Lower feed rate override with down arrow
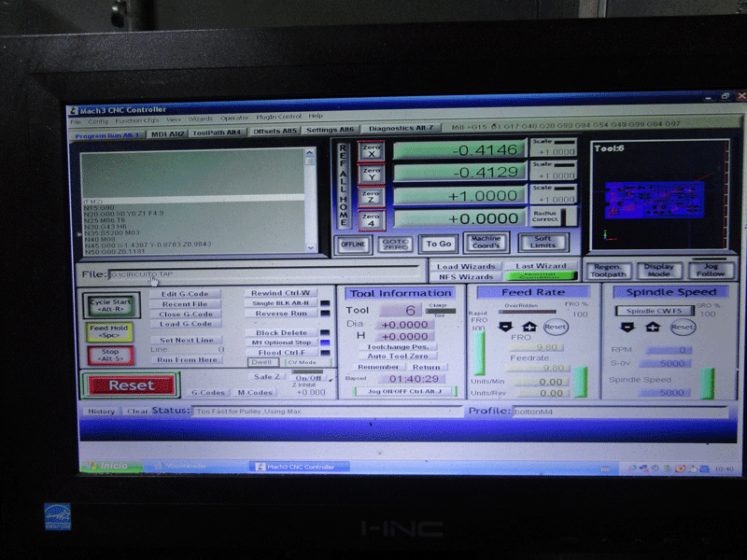747x560 pixels. tap(505, 327)
